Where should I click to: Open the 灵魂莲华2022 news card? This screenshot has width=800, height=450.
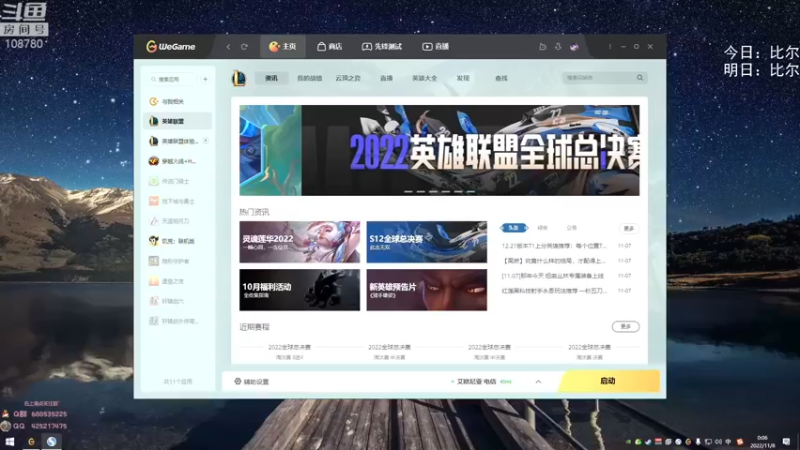(x=299, y=242)
